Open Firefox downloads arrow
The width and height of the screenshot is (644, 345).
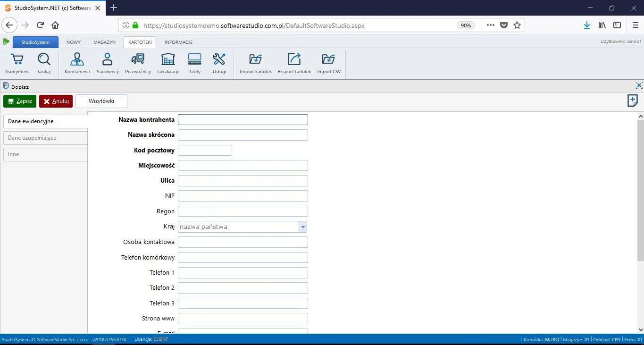(x=587, y=25)
